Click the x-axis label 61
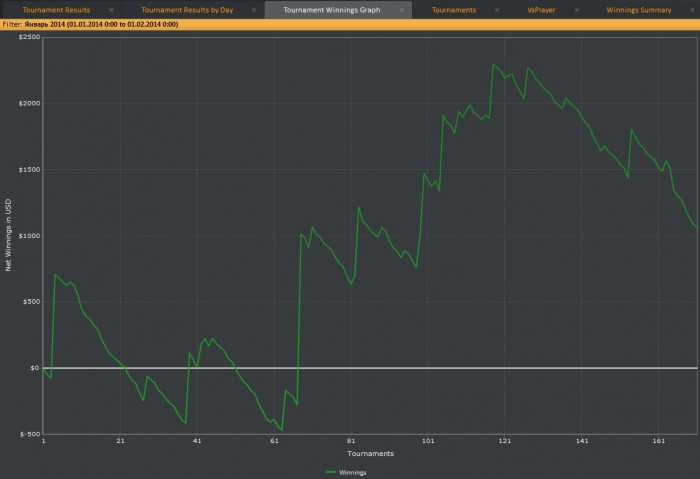This screenshot has width=700, height=479. click(x=274, y=441)
